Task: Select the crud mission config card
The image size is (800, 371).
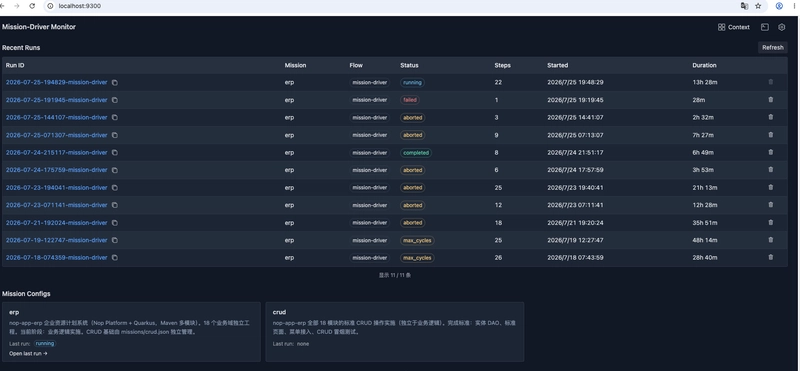Action: [395, 332]
